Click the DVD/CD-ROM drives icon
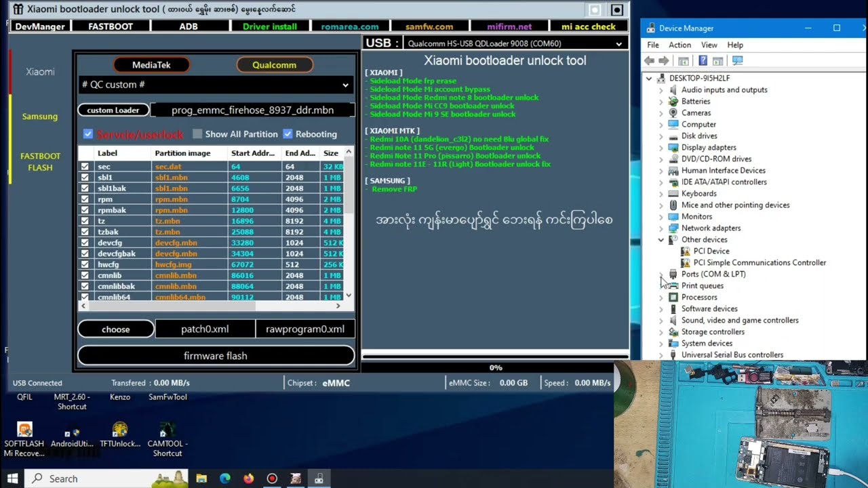Viewport: 868px width, 488px height. [673, 159]
